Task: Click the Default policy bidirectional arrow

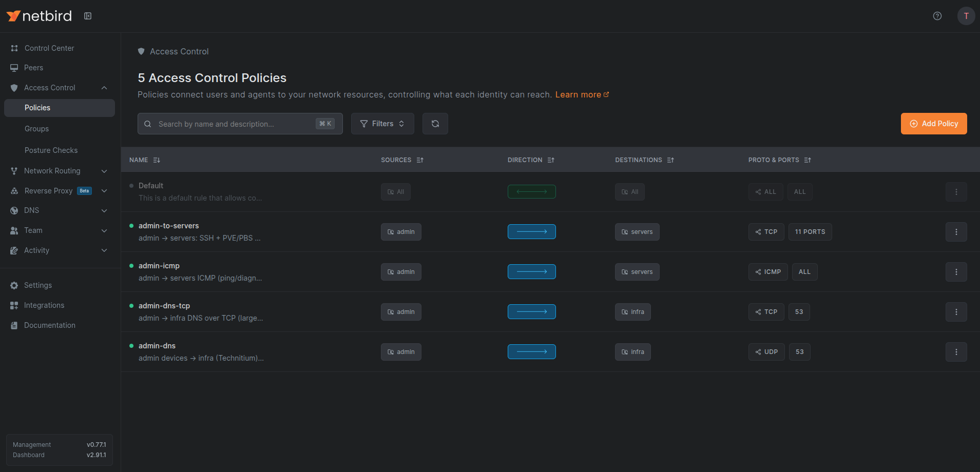Action: pyautogui.click(x=532, y=191)
